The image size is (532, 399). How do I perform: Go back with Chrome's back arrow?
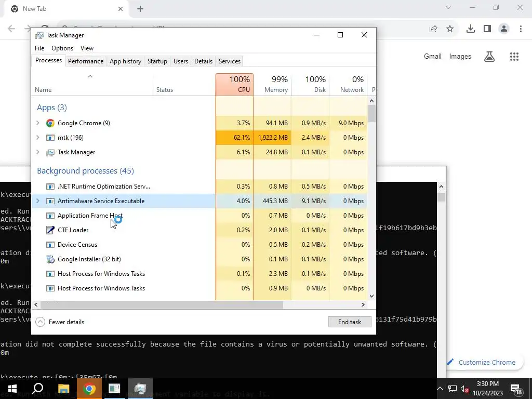coord(11,29)
